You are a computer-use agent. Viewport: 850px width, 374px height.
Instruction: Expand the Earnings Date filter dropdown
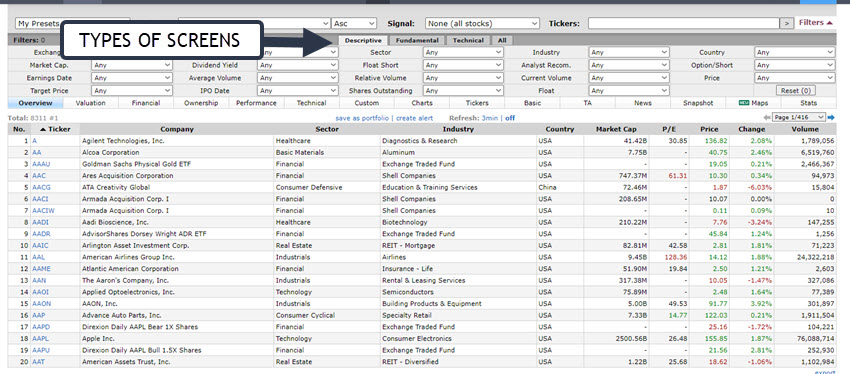[132, 78]
